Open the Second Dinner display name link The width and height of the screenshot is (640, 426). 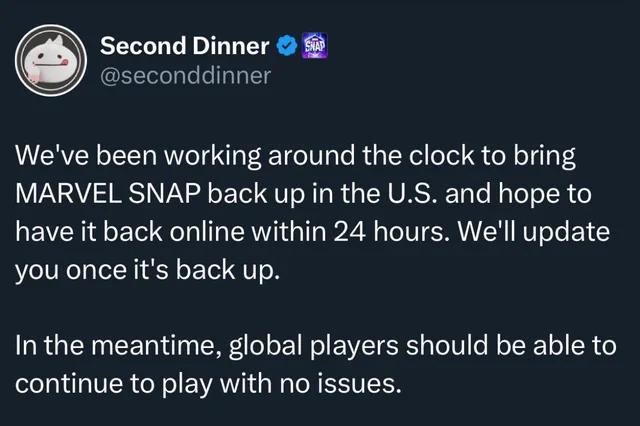[x=184, y=46]
